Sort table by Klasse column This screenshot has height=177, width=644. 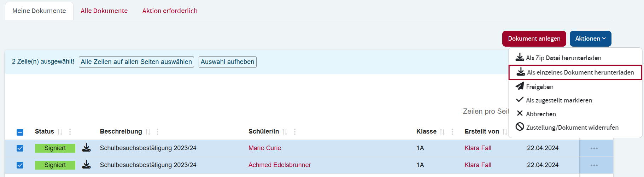[x=442, y=132]
